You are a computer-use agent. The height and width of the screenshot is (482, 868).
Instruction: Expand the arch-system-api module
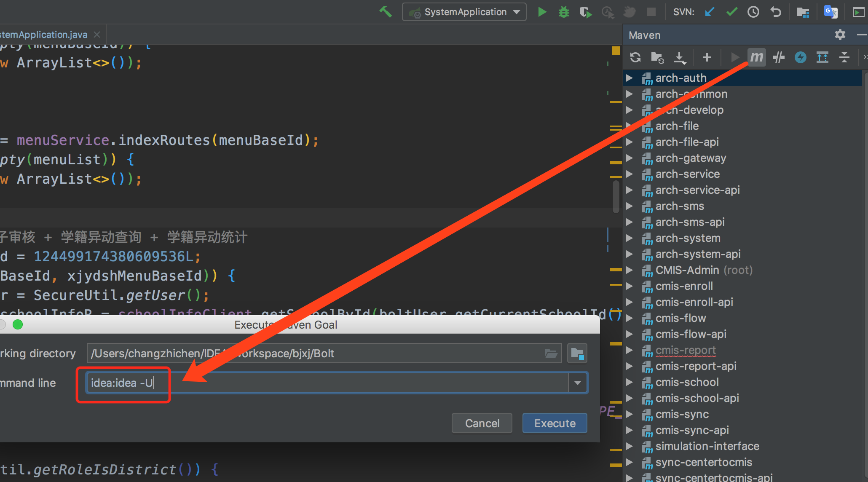629,254
